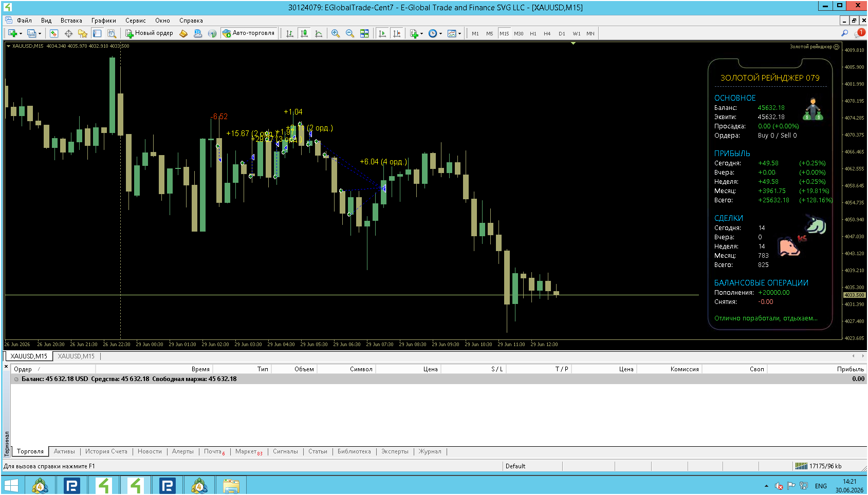The height and width of the screenshot is (495, 868).
Task: Open the Графики menu
Action: 103,21
